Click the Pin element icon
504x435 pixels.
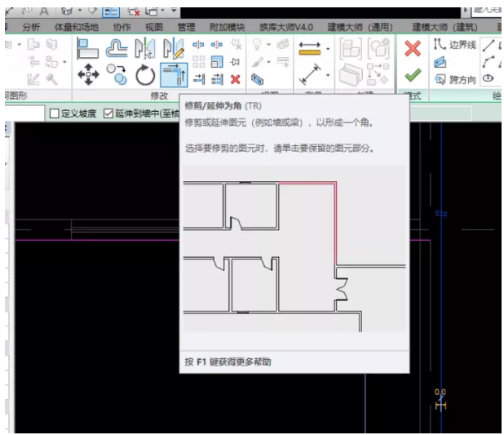coord(236,62)
